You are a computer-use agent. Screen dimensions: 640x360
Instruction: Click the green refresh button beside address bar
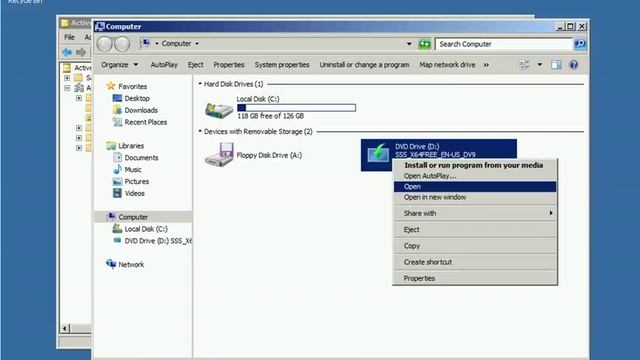pos(424,44)
